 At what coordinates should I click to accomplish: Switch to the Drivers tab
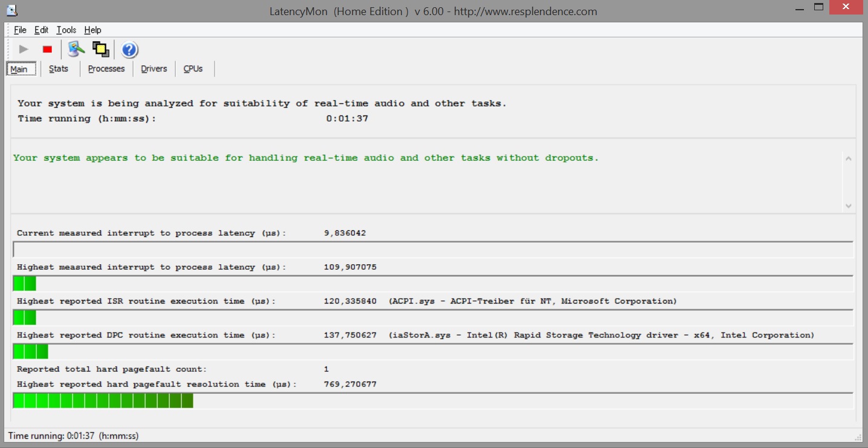coord(154,69)
